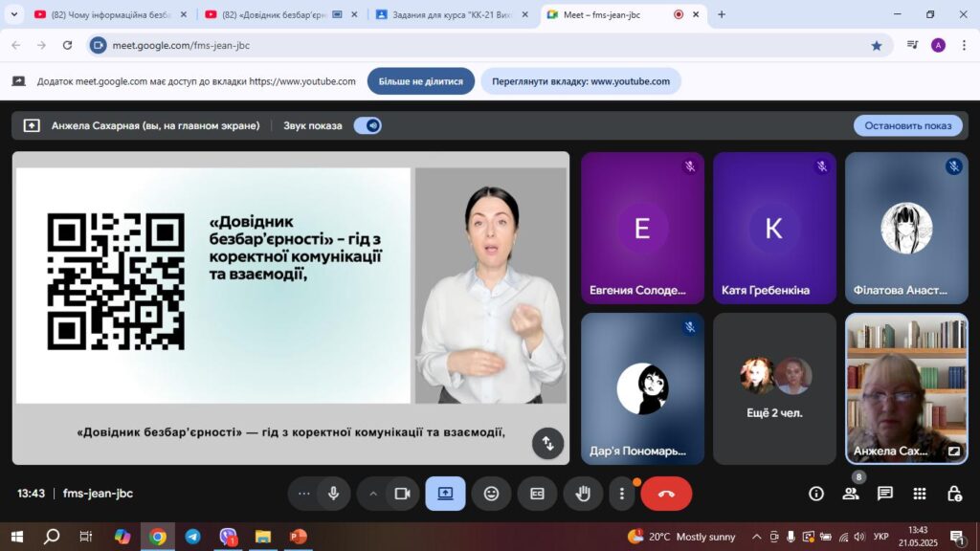This screenshot has width=980, height=551.
Task: Bookmark this page star icon
Action: pyautogui.click(x=877, y=45)
